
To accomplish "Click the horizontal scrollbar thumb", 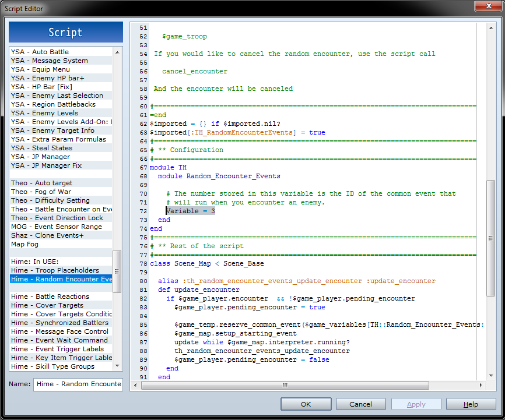I will point(285,385).
